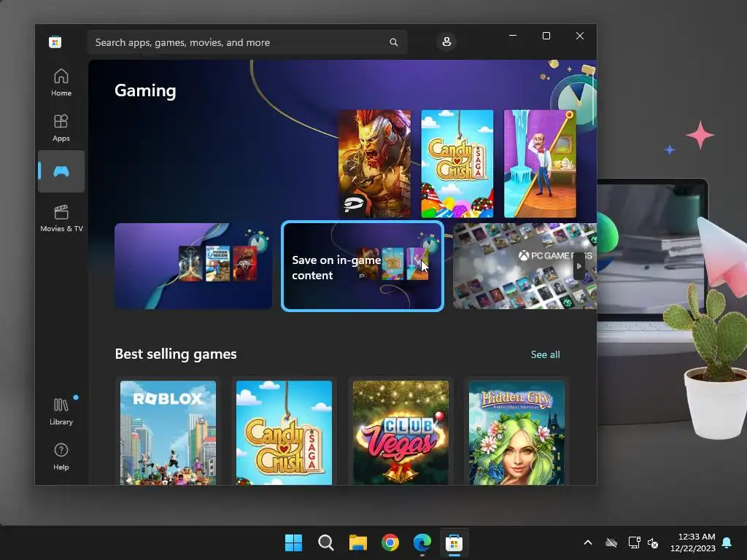Open the Library in sidebar

(x=61, y=411)
